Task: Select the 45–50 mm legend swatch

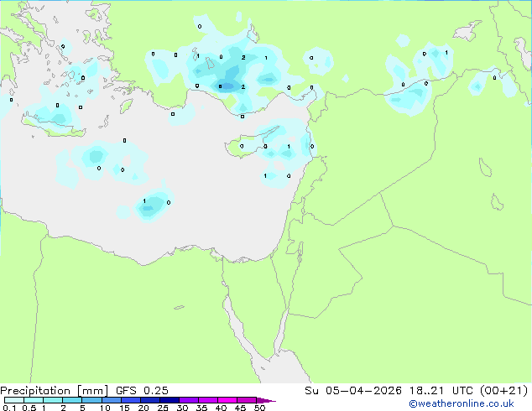Action: pyautogui.click(x=247, y=400)
